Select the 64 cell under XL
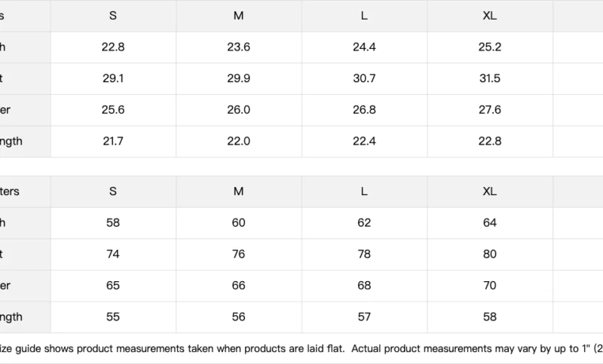Image resolution: width=603 pixels, height=364 pixels. (489, 223)
